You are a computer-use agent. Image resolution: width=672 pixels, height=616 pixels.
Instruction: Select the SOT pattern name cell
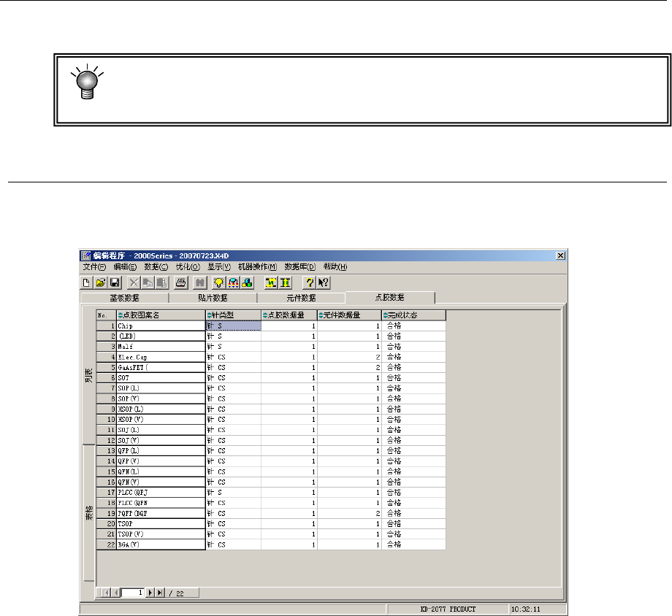tap(161, 378)
